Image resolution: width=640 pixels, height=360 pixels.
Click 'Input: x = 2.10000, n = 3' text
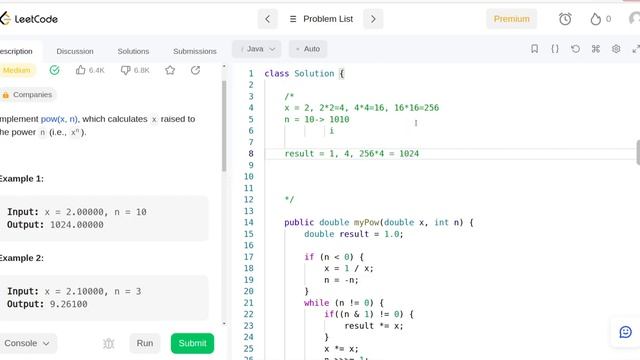click(74, 291)
